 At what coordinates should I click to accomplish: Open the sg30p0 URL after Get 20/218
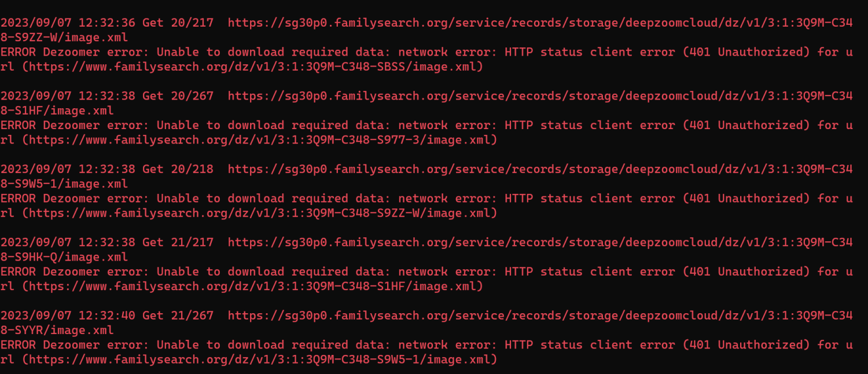(540, 169)
